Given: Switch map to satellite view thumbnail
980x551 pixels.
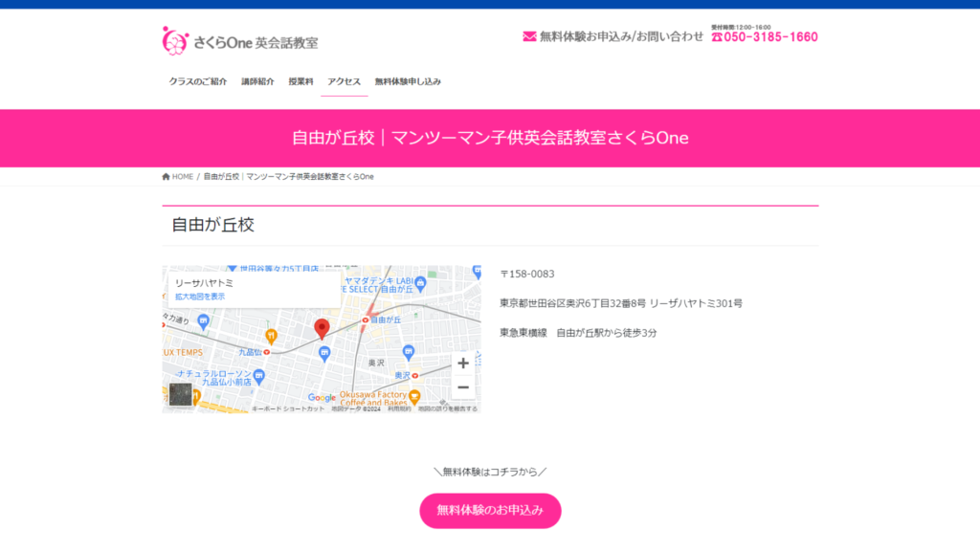Looking at the screenshot, I should [181, 394].
